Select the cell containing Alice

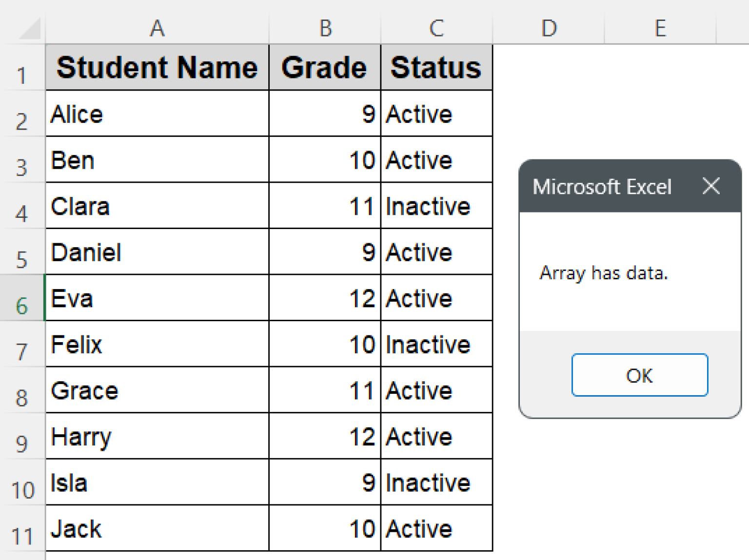(157, 114)
